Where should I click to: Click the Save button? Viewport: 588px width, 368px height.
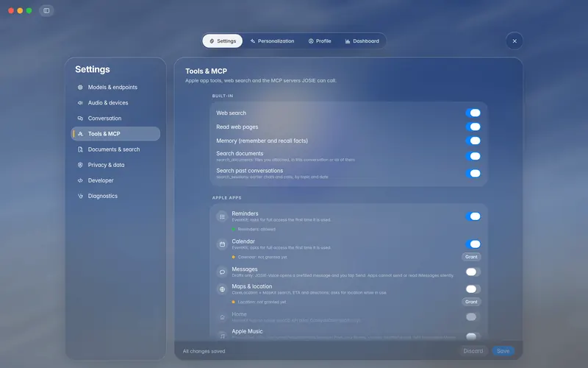pyautogui.click(x=503, y=351)
